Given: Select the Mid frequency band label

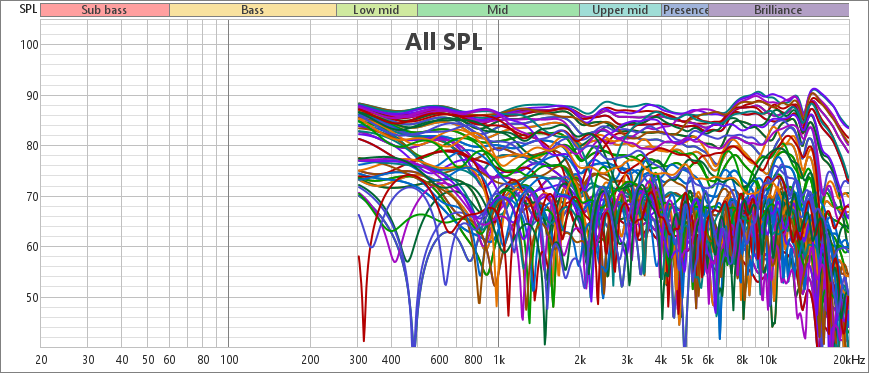Looking at the screenshot, I should (x=498, y=10).
